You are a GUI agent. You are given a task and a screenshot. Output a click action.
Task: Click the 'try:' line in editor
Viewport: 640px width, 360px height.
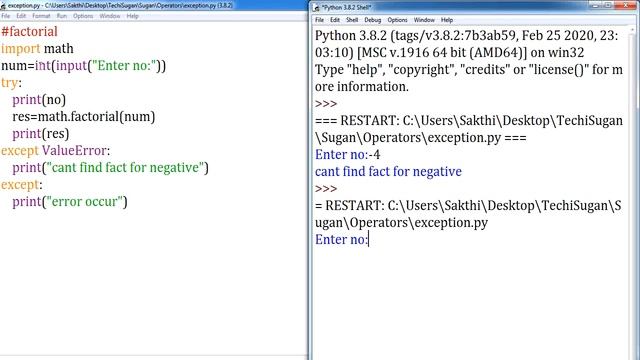(11, 83)
